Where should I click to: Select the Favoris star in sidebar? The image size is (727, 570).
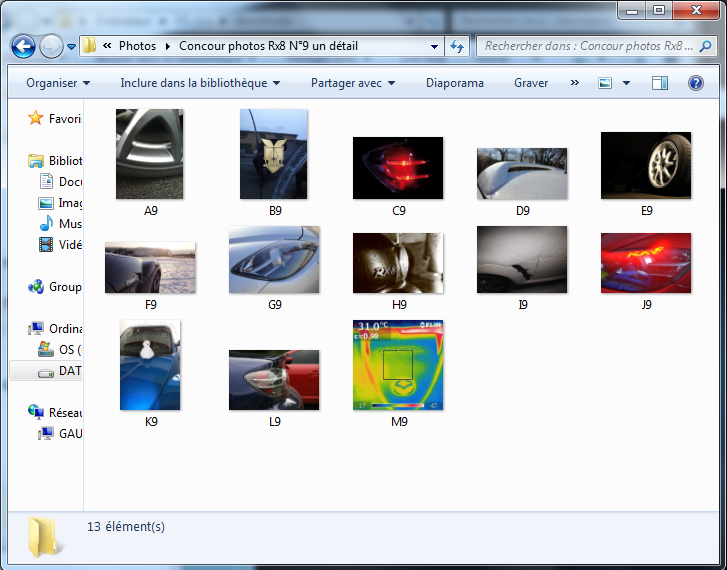(37, 118)
